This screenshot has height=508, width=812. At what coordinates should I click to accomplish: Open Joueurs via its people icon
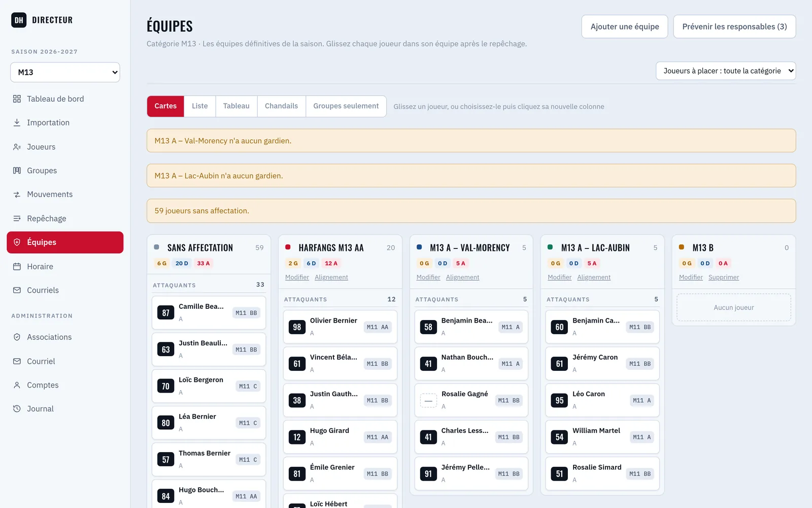coord(17,147)
